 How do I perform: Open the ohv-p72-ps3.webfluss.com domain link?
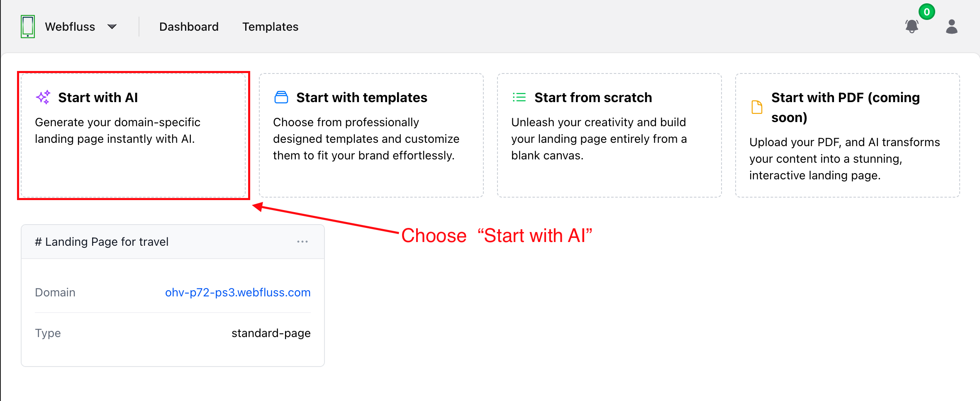pos(238,292)
